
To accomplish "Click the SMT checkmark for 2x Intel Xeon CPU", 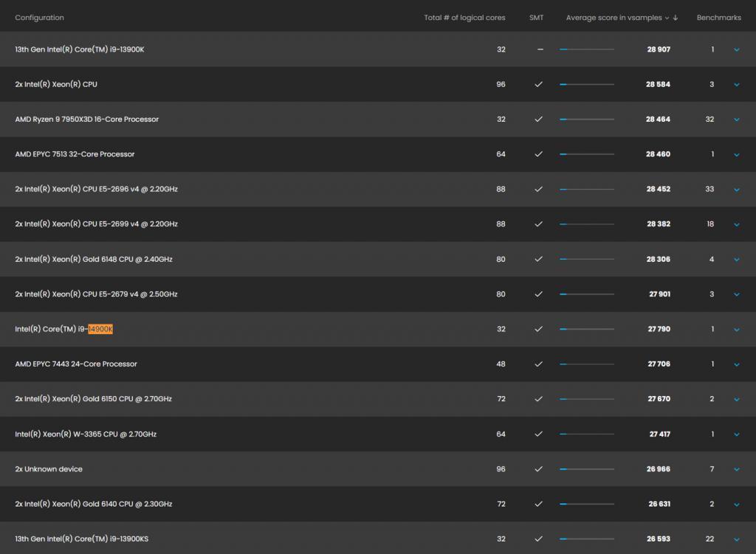I will [538, 84].
